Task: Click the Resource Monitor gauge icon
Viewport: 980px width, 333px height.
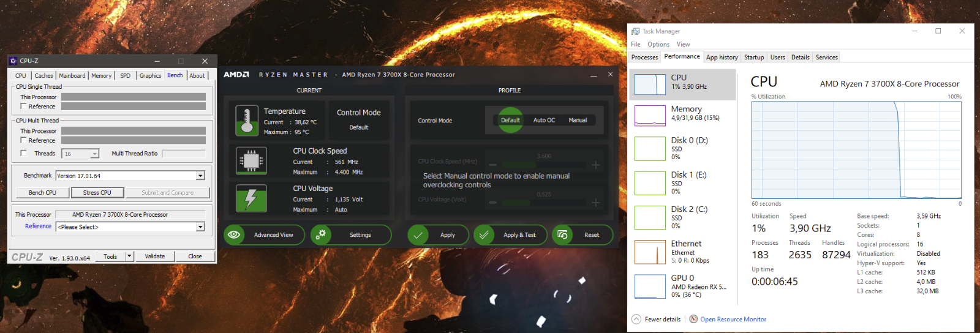Action: click(x=693, y=319)
